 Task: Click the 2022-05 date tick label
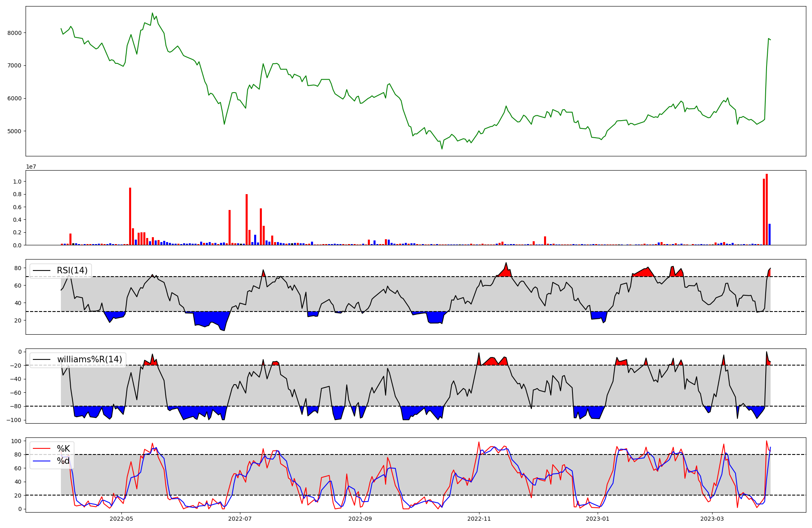tap(121, 519)
